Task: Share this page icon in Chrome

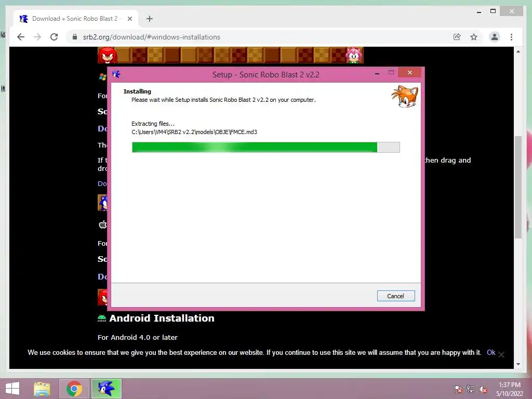Action: point(457,37)
